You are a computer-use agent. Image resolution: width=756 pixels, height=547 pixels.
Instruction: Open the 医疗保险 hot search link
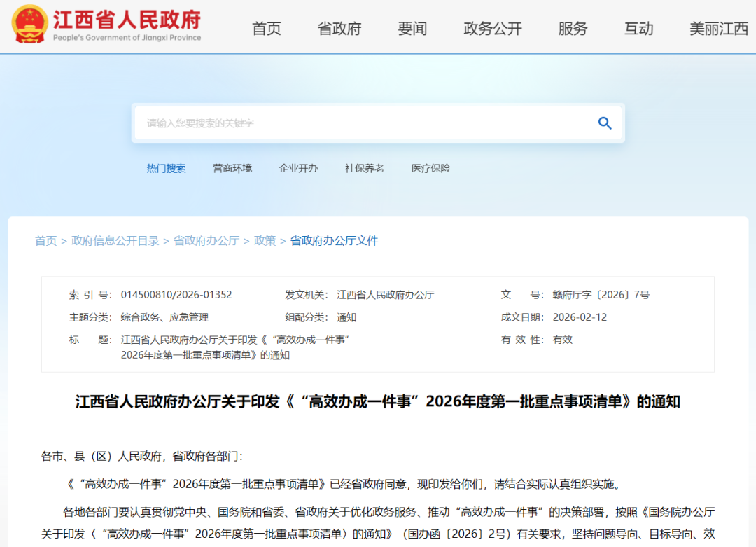click(430, 168)
